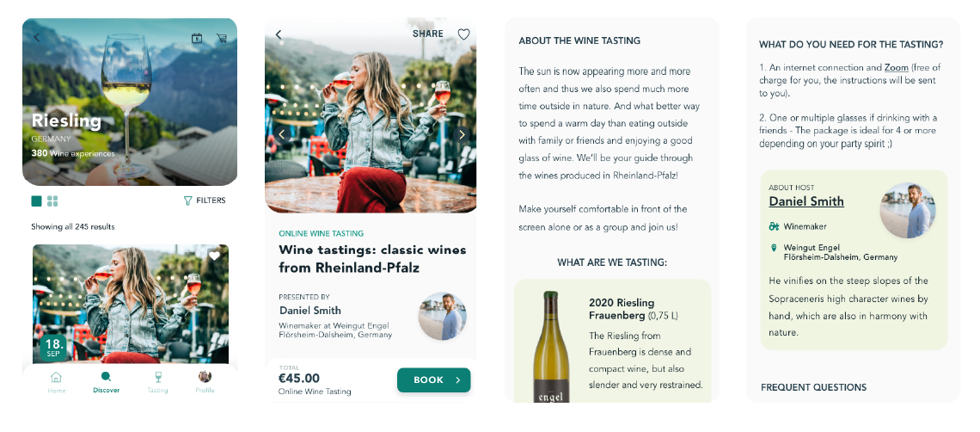Unfavorite the 18 Sep tasting card
Screen dimensions: 980x432
[214, 256]
